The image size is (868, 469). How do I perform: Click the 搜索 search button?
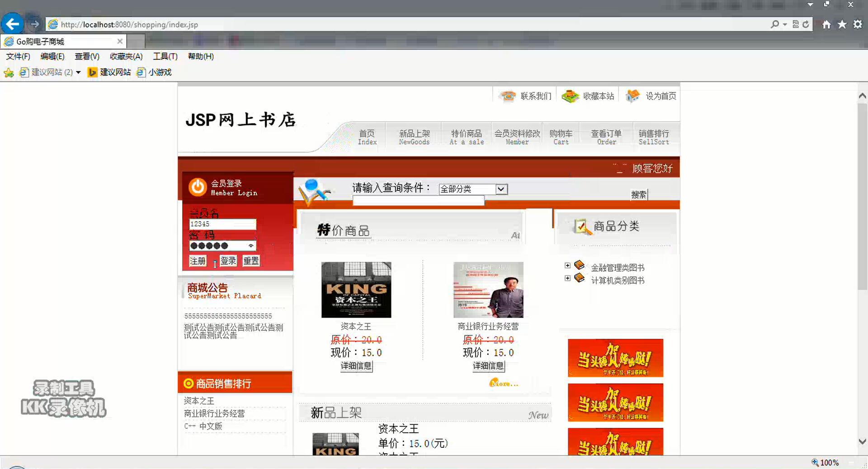click(639, 194)
